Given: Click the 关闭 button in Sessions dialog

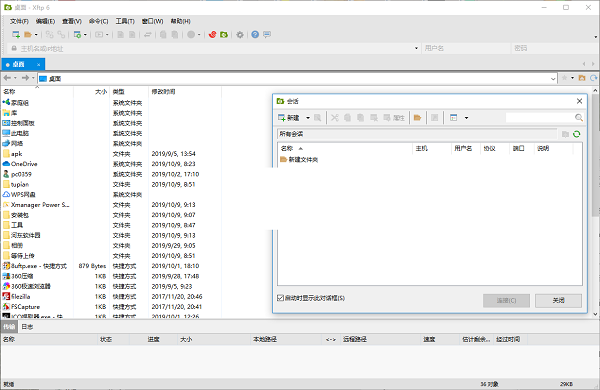Looking at the screenshot, I should coord(558,300).
